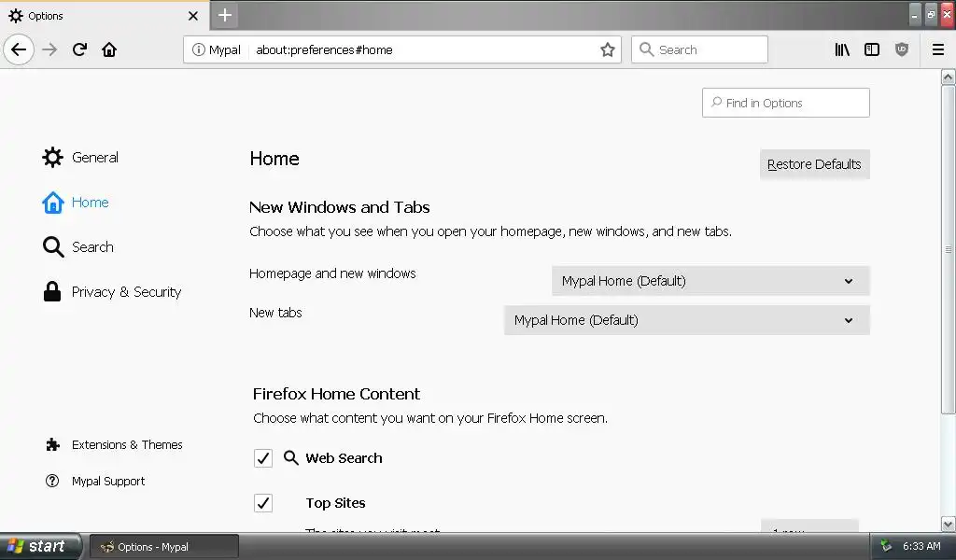Open the Windows start menu
The height and width of the screenshot is (560, 956).
[39, 546]
